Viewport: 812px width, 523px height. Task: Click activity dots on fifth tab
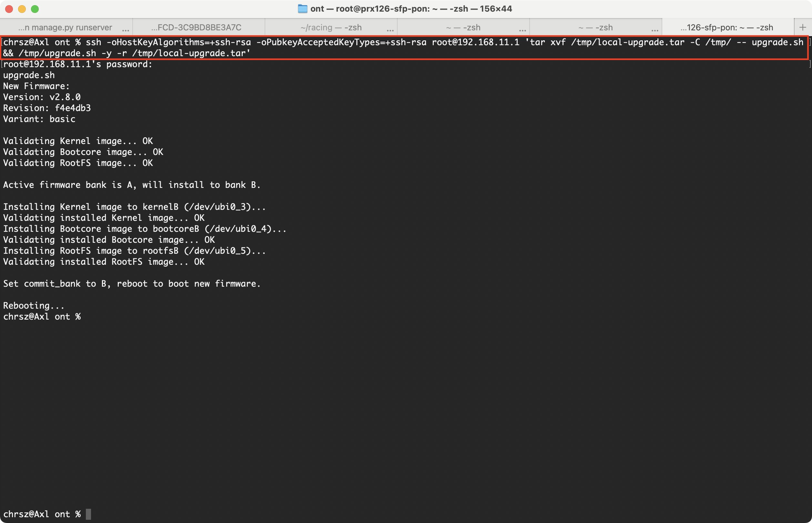click(x=655, y=30)
